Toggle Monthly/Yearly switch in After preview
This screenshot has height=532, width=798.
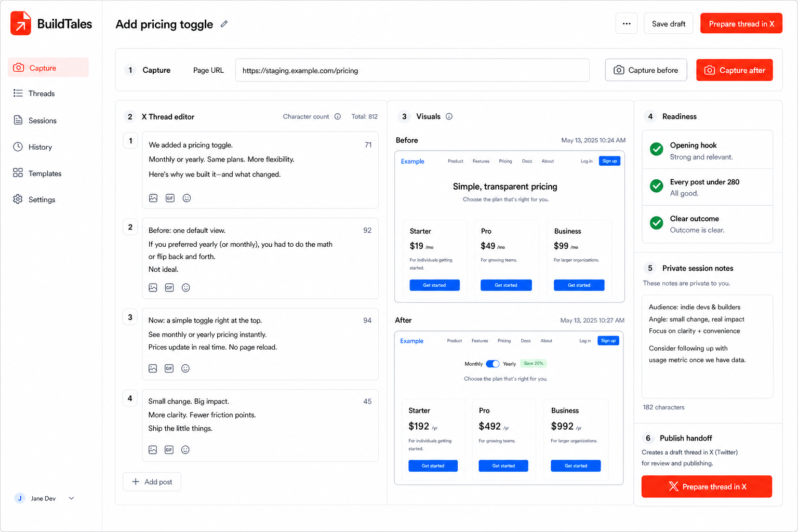point(493,364)
